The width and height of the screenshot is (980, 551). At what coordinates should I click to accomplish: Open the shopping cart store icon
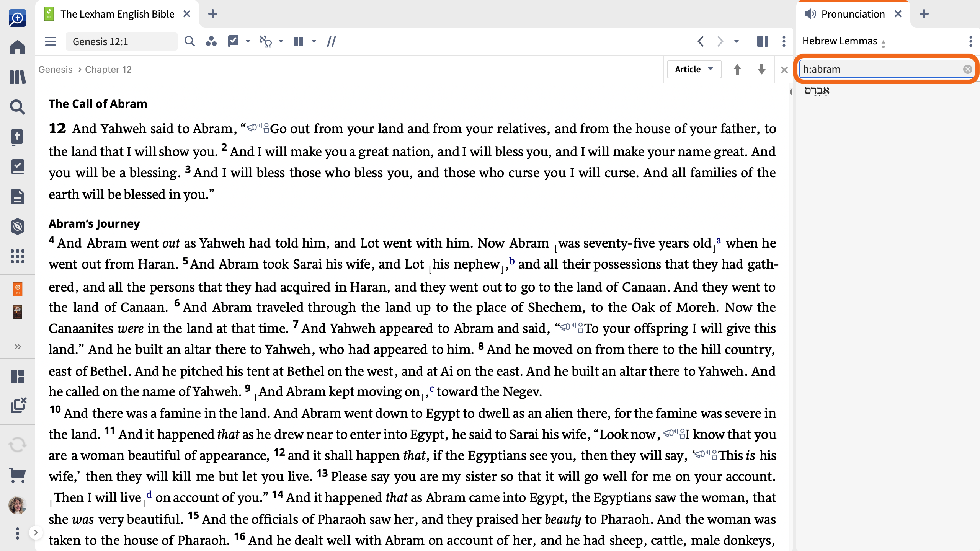[x=18, y=475]
